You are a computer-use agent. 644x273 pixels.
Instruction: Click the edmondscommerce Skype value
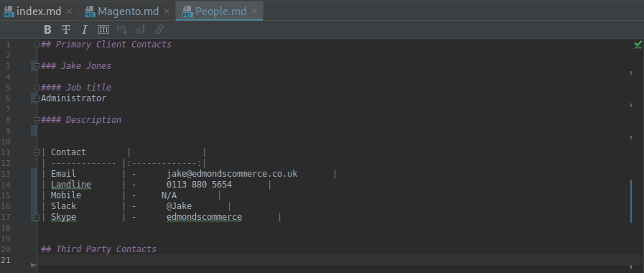(x=204, y=217)
